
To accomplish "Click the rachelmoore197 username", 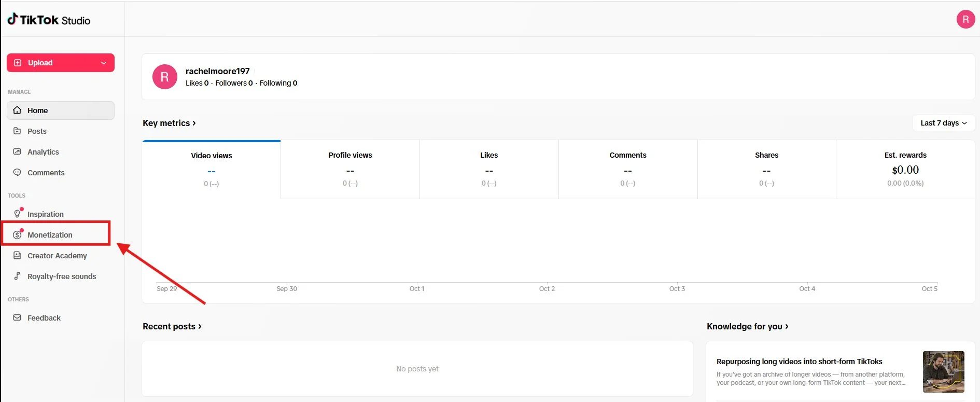I will click(218, 71).
